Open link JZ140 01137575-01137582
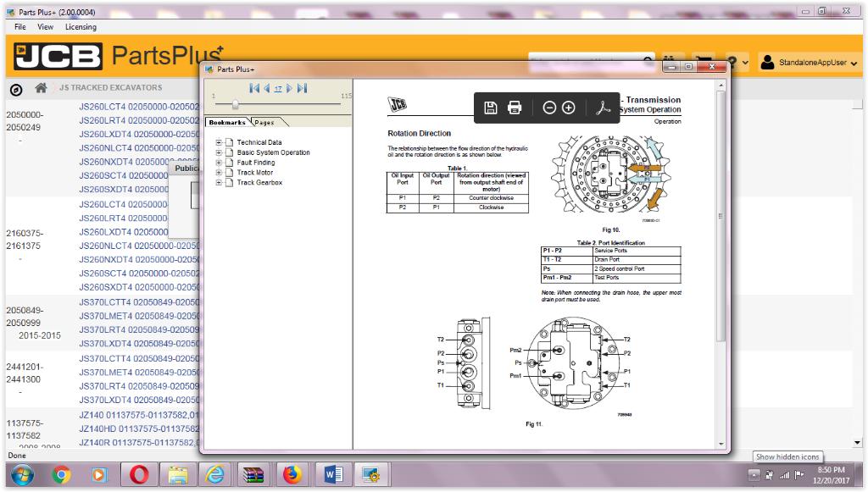The width and height of the screenshot is (868, 492). (x=138, y=415)
